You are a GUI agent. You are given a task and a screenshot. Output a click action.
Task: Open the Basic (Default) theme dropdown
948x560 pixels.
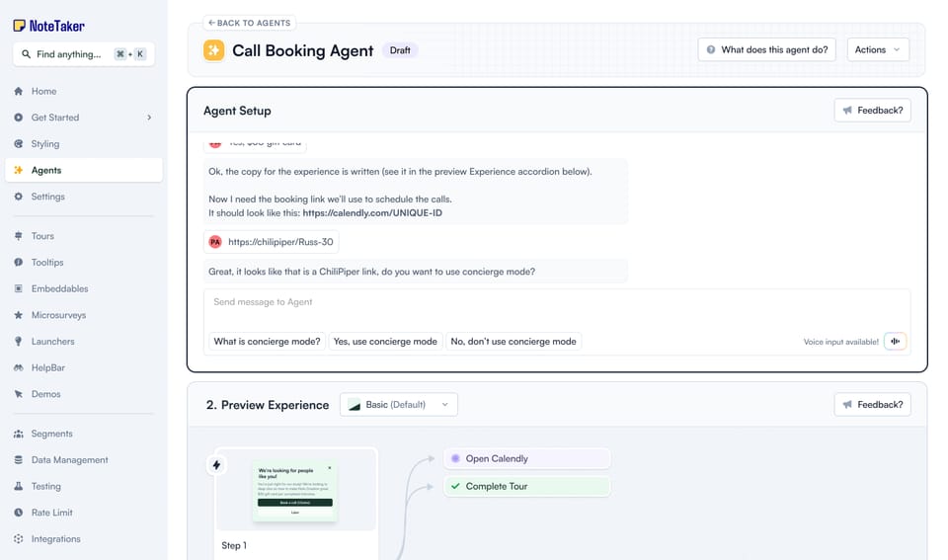tap(398, 405)
